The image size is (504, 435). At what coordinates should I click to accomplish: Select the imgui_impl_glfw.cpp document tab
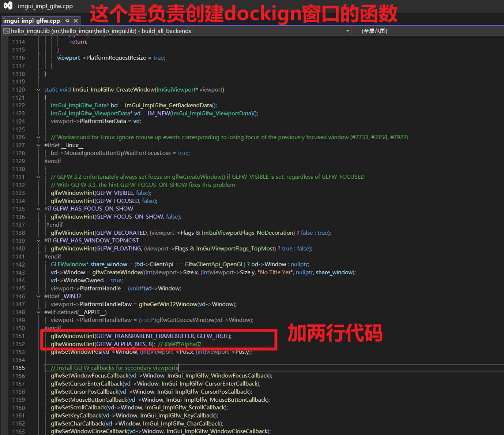(31, 21)
